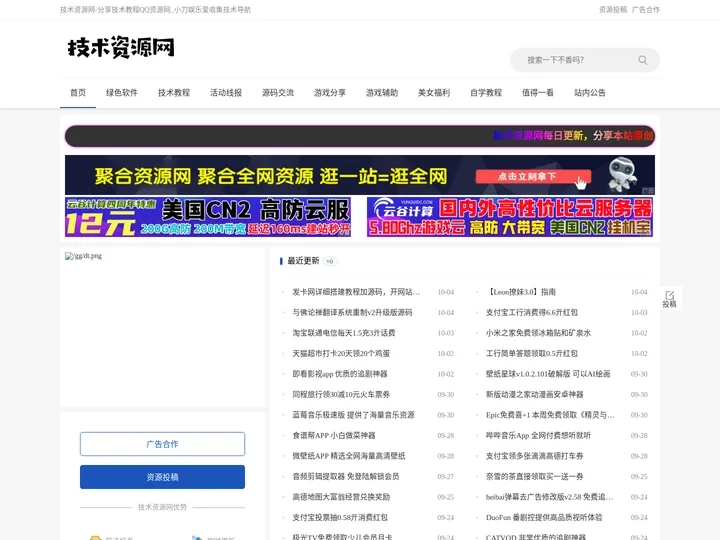Open the 绿色软件 menu item
The height and width of the screenshot is (540, 720).
(x=122, y=93)
